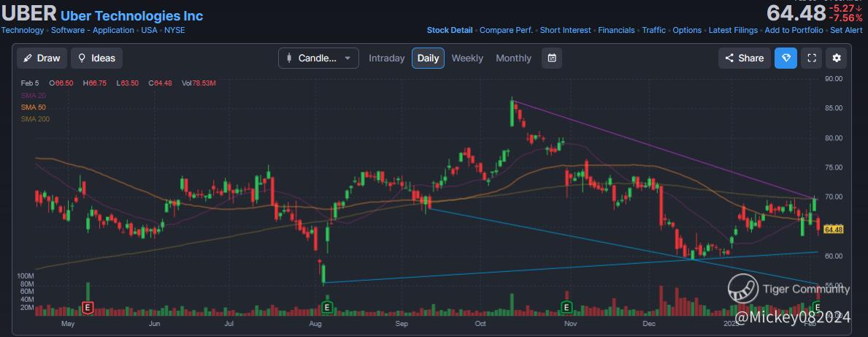
Task: Expand the Candle chart type dropdown
Action: pyautogui.click(x=318, y=58)
